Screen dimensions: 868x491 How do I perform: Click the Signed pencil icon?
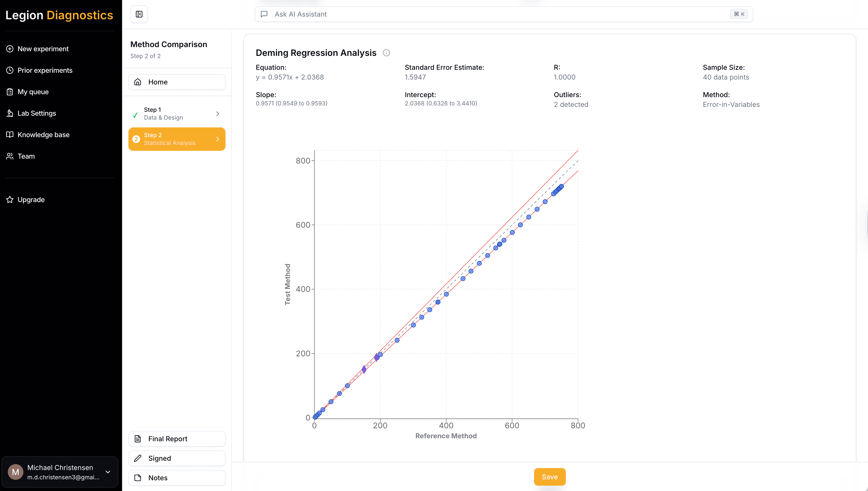coord(138,458)
